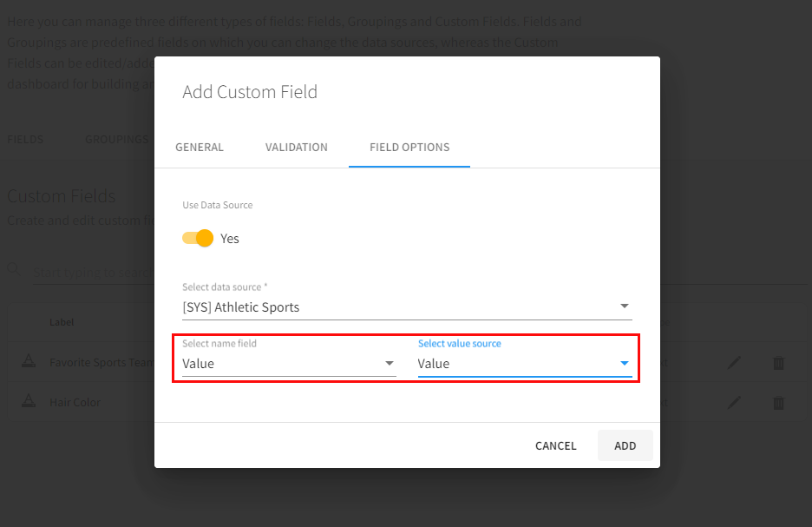Open the Groupings tab on the page
Viewport: 812px width, 527px height.
tap(117, 139)
